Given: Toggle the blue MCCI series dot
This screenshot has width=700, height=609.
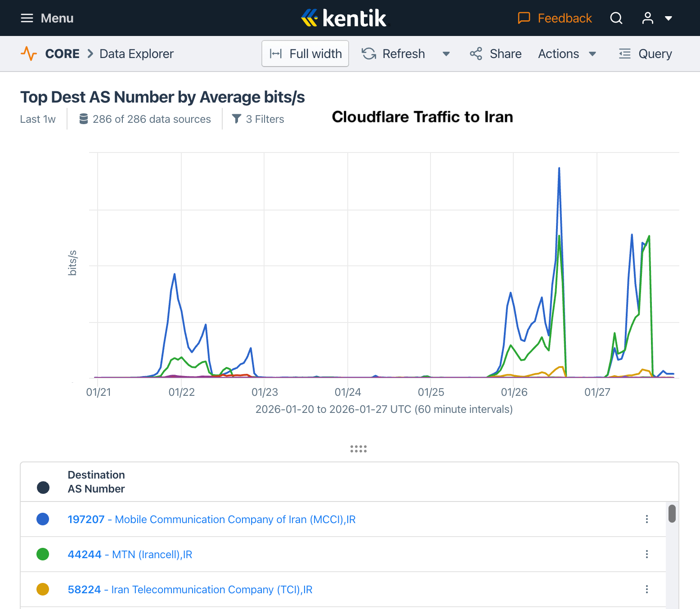Looking at the screenshot, I should [x=43, y=519].
